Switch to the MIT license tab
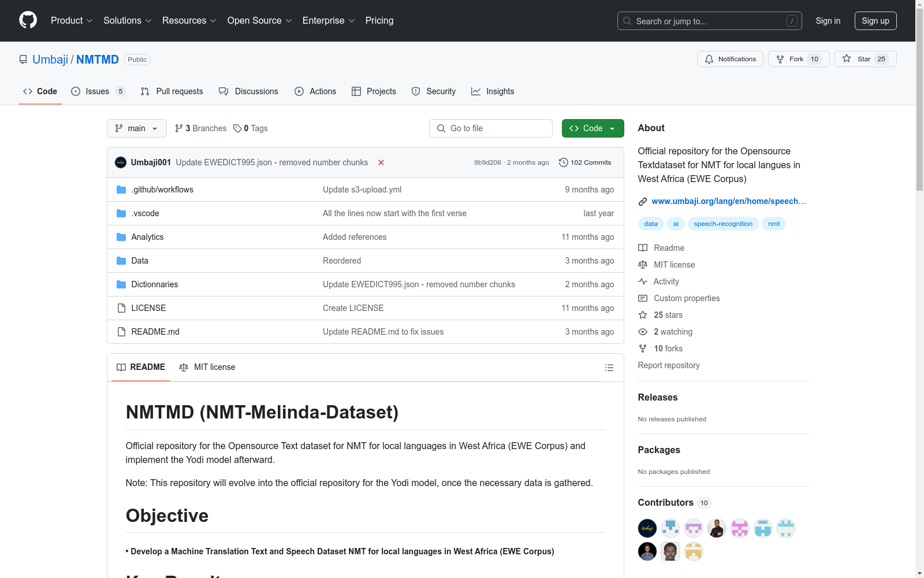The height and width of the screenshot is (578, 924). pos(207,367)
